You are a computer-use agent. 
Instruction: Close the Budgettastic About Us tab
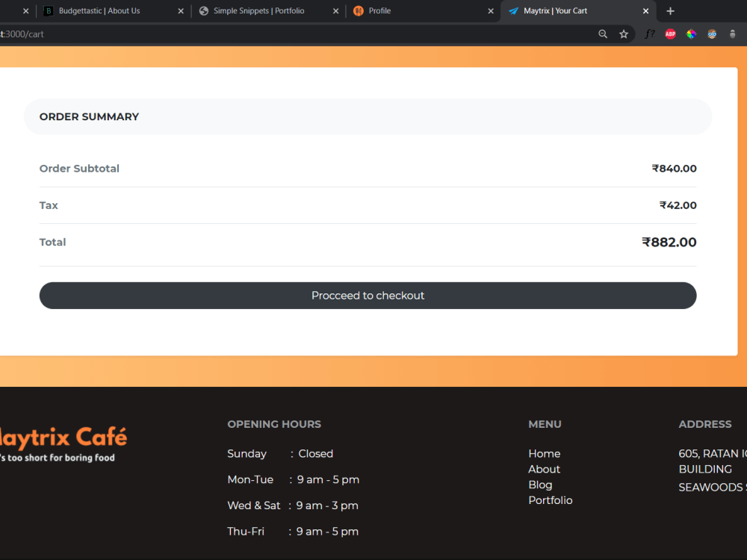click(x=181, y=11)
